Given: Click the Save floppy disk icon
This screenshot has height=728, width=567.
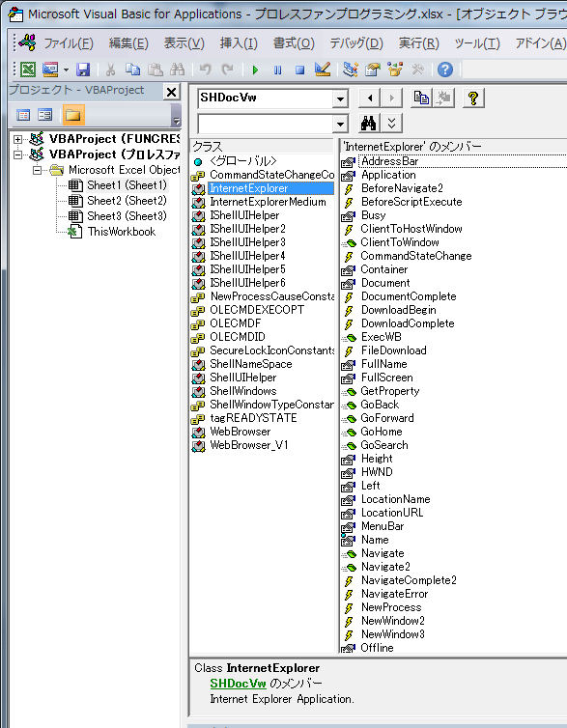Looking at the screenshot, I should click(x=83, y=70).
